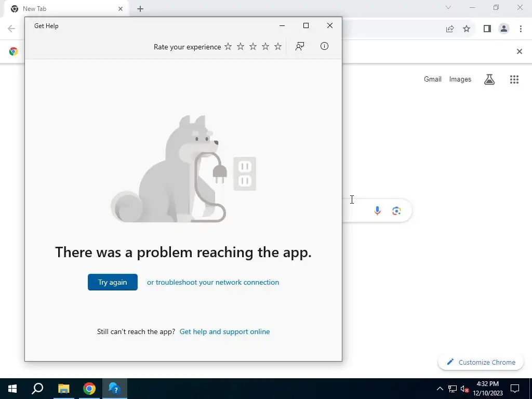The width and height of the screenshot is (532, 399).
Task: Open Gmail link in Chrome
Action: coord(433,79)
